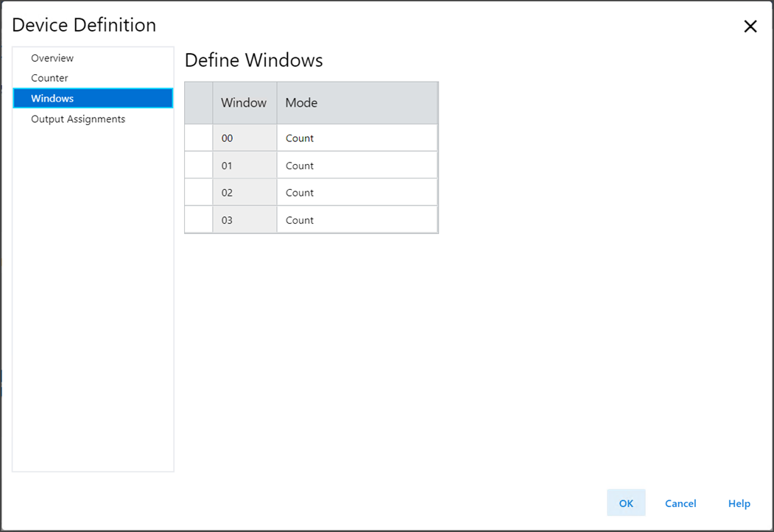Confirm with the OK button
The width and height of the screenshot is (774, 532).
626,503
